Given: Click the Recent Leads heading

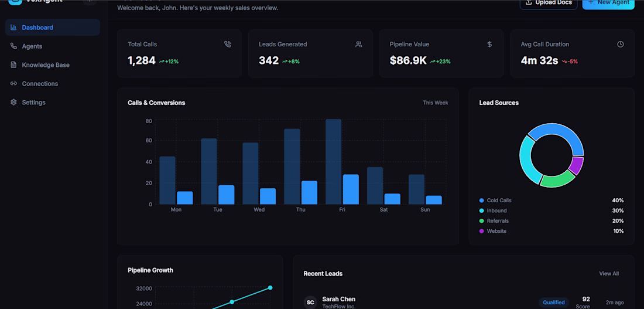Looking at the screenshot, I should (x=323, y=274).
